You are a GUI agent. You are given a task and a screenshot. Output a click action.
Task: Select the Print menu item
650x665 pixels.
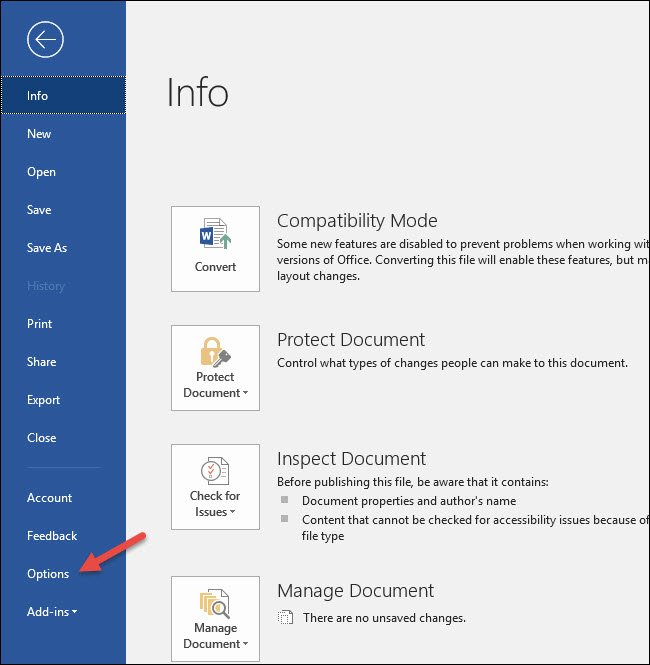point(40,324)
